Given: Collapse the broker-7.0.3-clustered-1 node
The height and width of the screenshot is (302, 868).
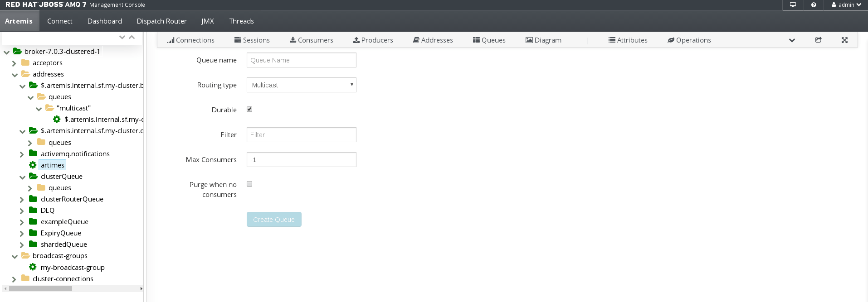Looking at the screenshot, I should (x=6, y=52).
